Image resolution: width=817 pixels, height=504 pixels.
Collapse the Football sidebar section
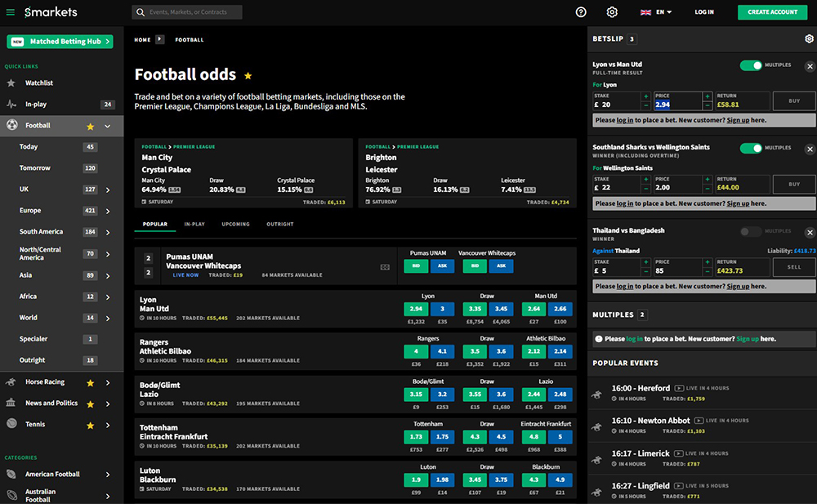(x=107, y=126)
